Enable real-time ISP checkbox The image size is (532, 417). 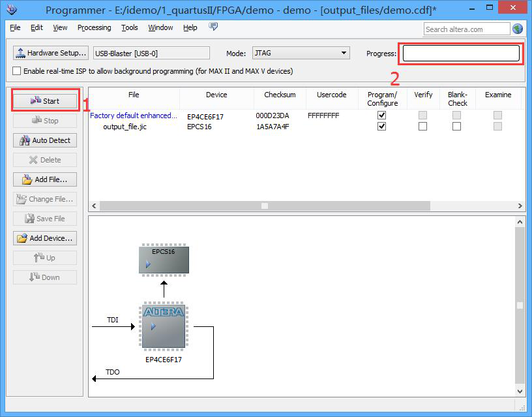[x=17, y=71]
